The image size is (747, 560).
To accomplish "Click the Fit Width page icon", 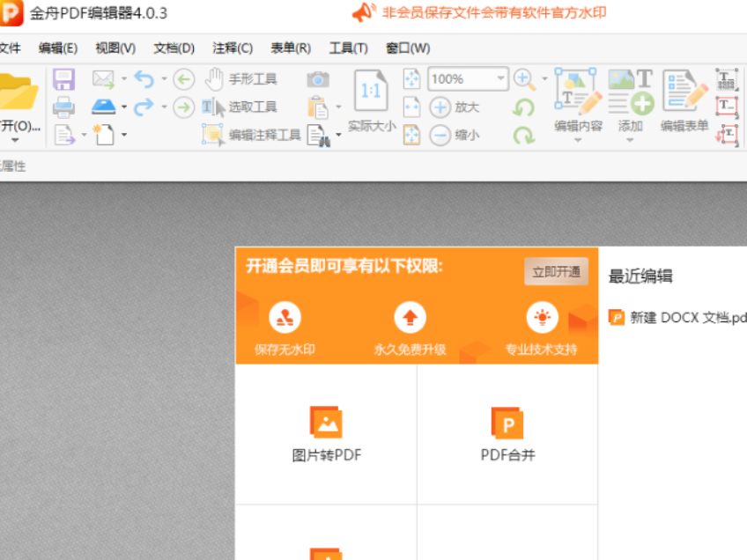I will pyautogui.click(x=411, y=107).
